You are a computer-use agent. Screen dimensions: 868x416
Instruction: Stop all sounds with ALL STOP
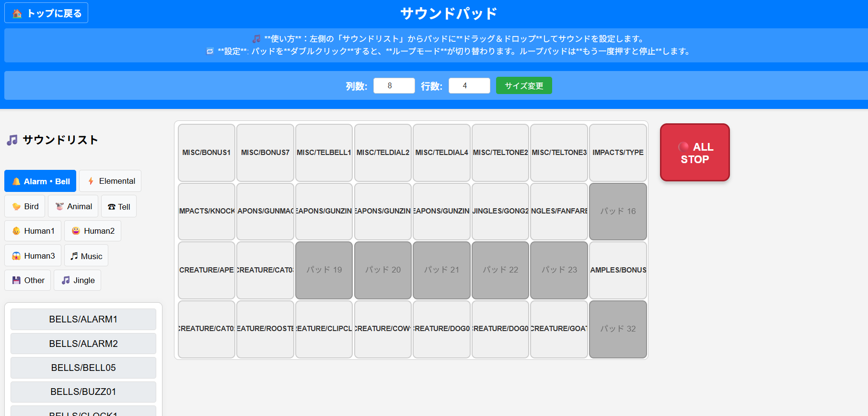tap(694, 153)
